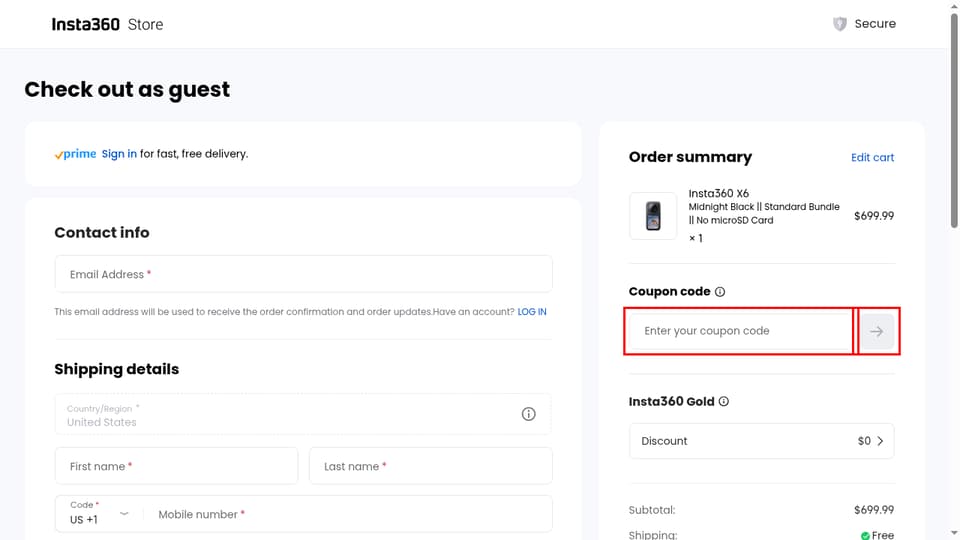Click the Midnight Black Standard Bundle description
Screen dimensions: 960x540
(x=764, y=214)
